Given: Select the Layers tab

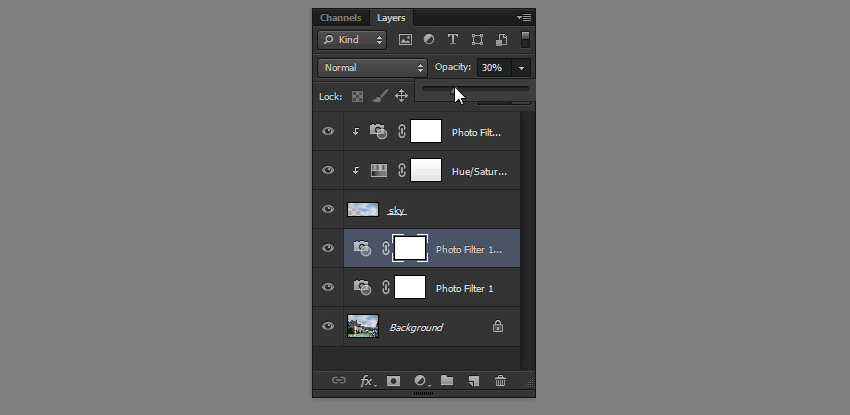Looking at the screenshot, I should (391, 17).
